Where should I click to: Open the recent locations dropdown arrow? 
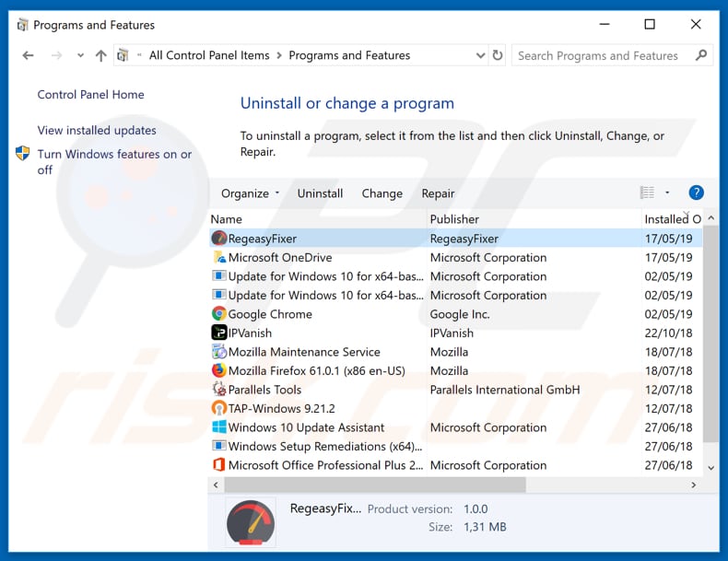click(x=80, y=55)
